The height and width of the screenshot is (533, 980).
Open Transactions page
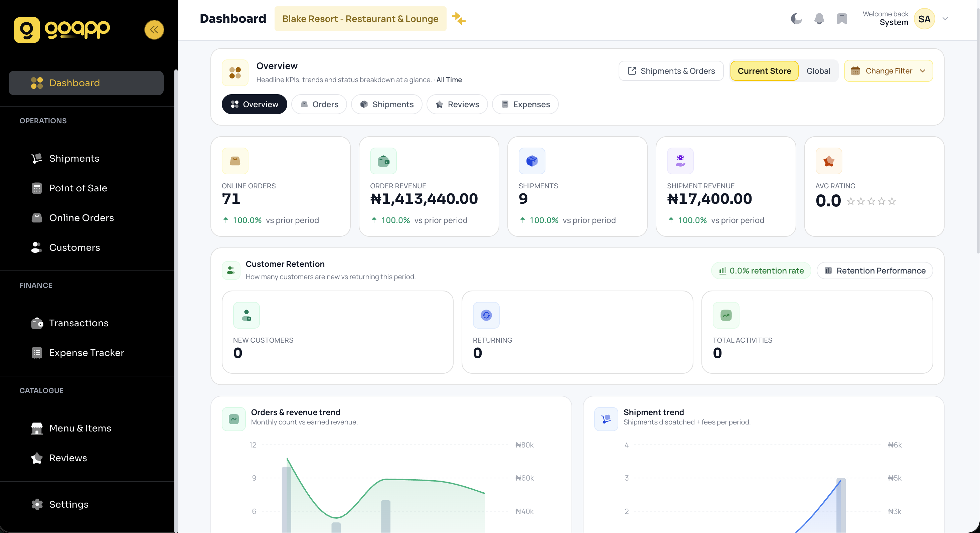[86, 323]
